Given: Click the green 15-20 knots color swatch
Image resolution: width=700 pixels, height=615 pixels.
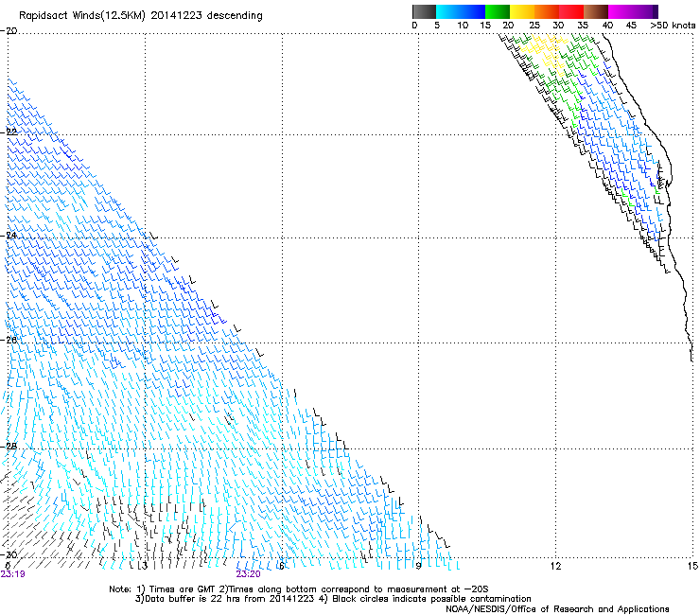Looking at the screenshot, I should pyautogui.click(x=498, y=11).
